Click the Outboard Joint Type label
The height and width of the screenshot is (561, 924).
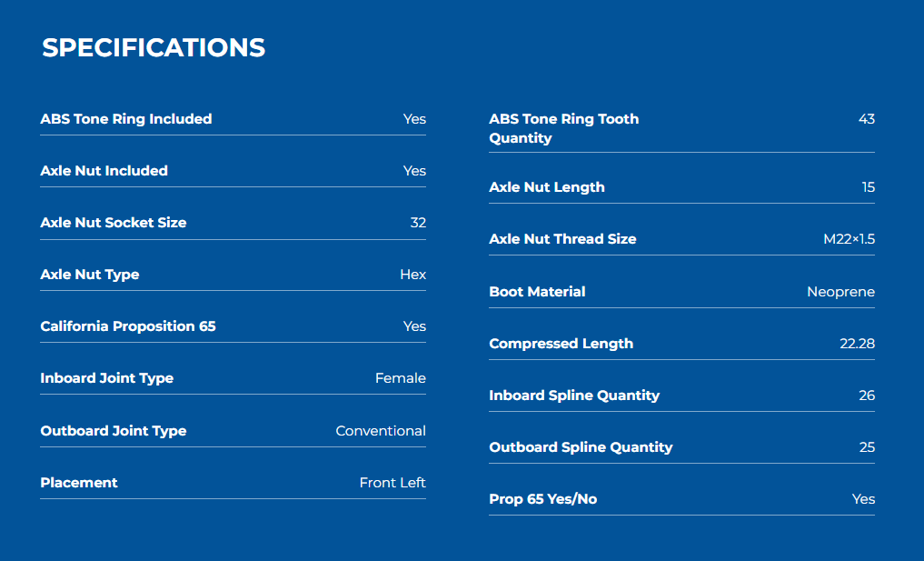click(x=114, y=431)
